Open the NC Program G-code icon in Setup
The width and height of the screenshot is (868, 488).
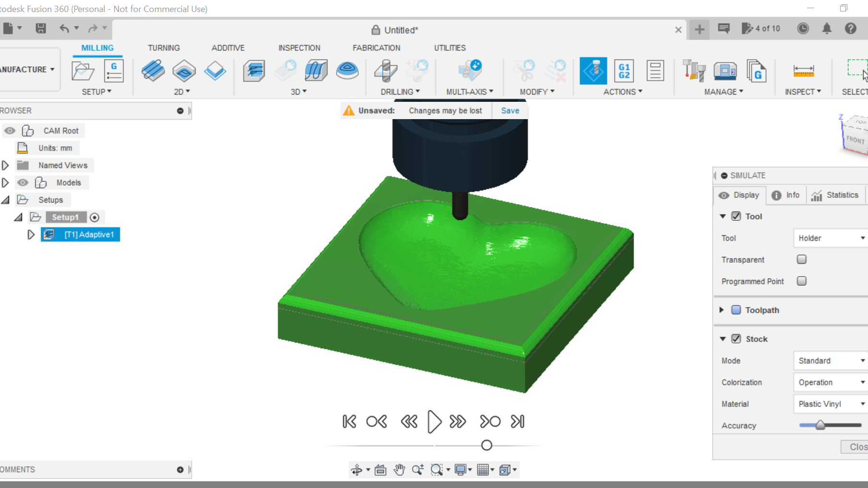(x=114, y=71)
